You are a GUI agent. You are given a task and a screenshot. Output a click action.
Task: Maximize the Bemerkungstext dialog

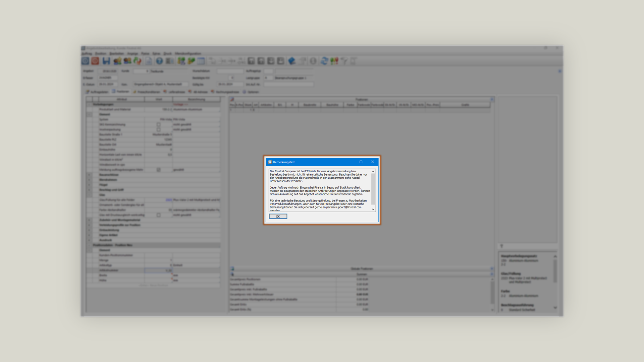coord(361,162)
